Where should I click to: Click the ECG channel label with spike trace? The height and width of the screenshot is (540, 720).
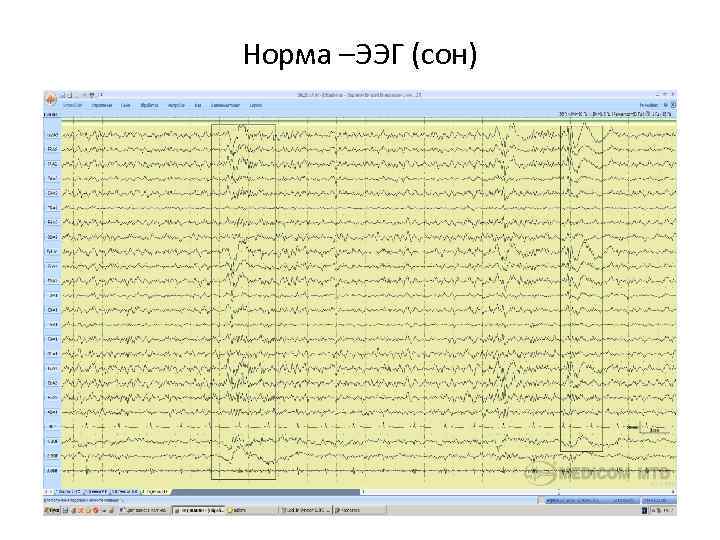point(53,427)
